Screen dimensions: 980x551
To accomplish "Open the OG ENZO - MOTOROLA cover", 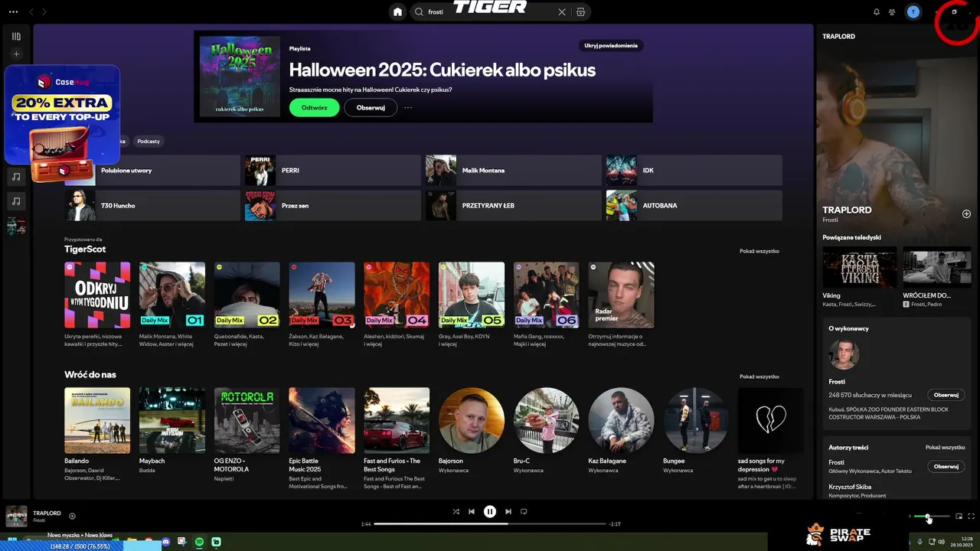I will tap(247, 420).
